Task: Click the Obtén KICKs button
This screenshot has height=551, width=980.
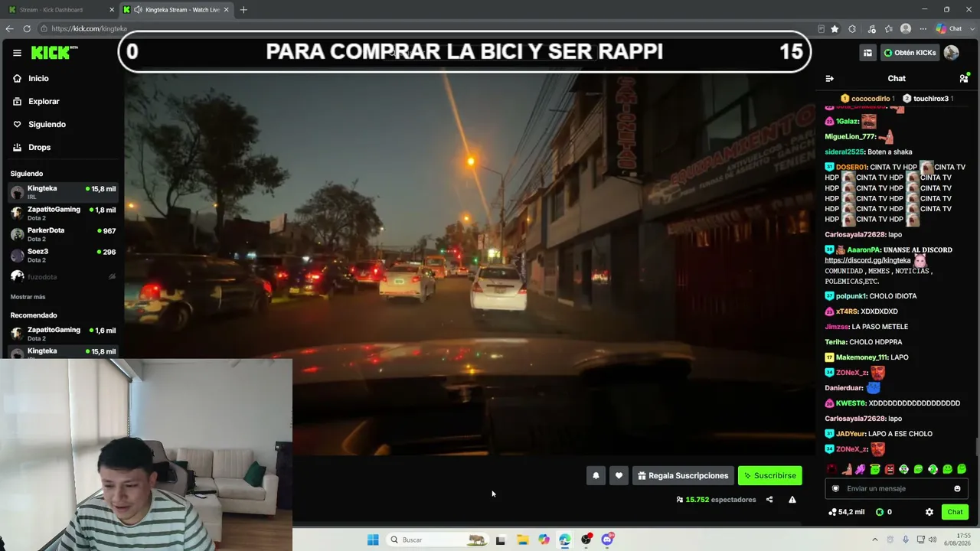Action: click(x=910, y=53)
